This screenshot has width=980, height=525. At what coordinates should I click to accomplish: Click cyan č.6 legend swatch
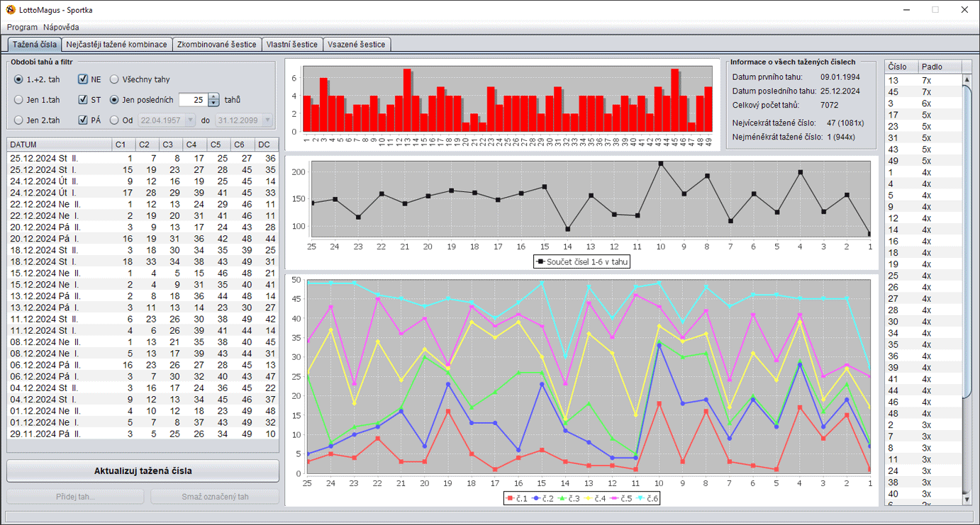[640, 499]
